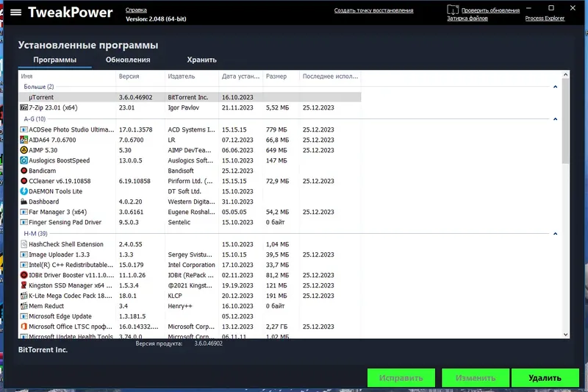Select K-Lite Mega Codec Pack entry

tap(190, 296)
